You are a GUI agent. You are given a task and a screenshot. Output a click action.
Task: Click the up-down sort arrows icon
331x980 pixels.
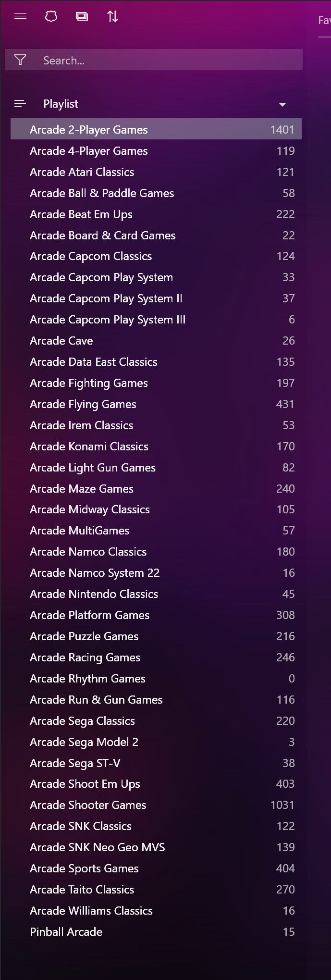coord(113,17)
